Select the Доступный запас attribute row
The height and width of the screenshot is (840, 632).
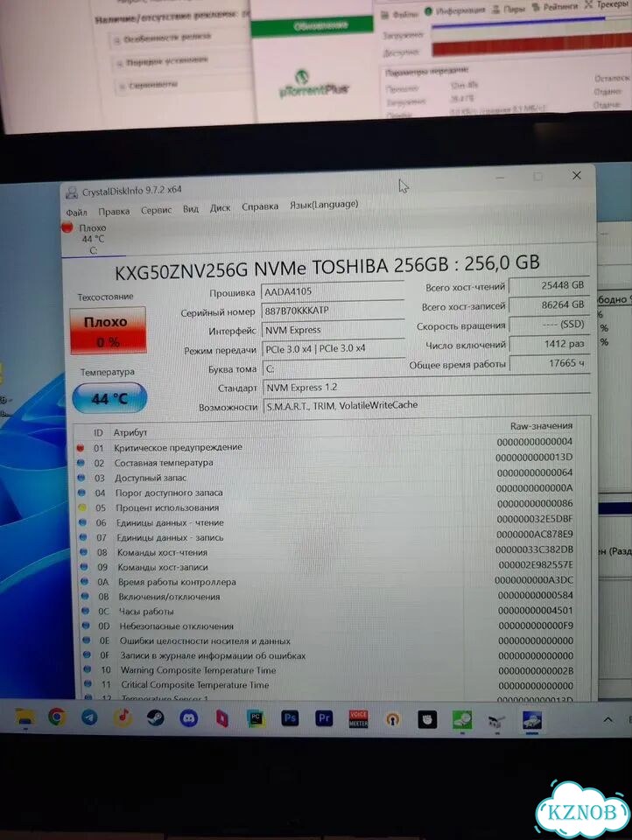[x=326, y=476]
